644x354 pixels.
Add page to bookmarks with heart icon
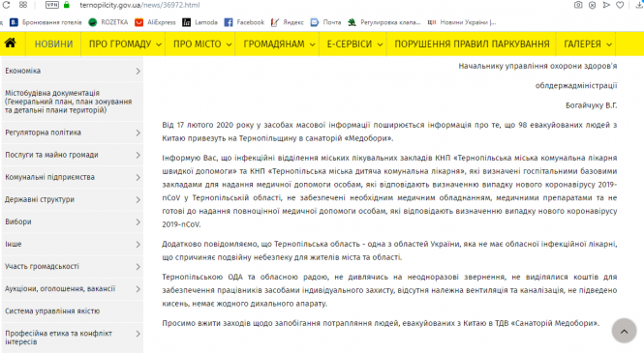point(620,5)
